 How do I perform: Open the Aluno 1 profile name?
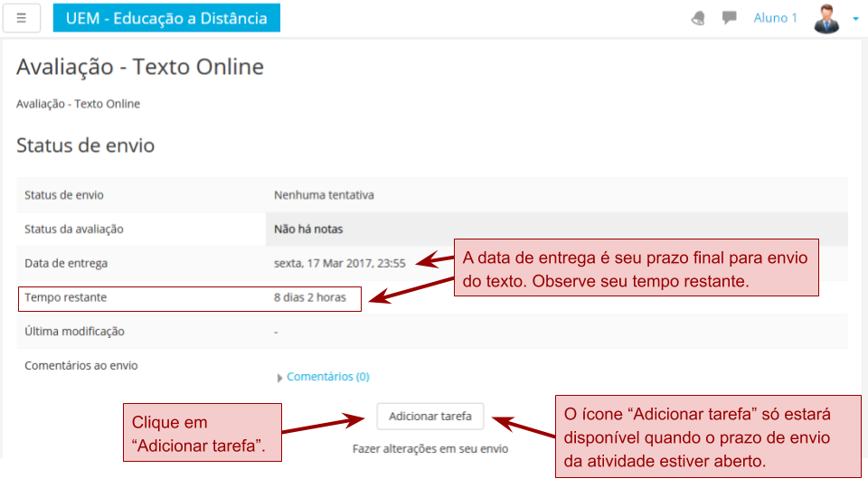[775, 18]
